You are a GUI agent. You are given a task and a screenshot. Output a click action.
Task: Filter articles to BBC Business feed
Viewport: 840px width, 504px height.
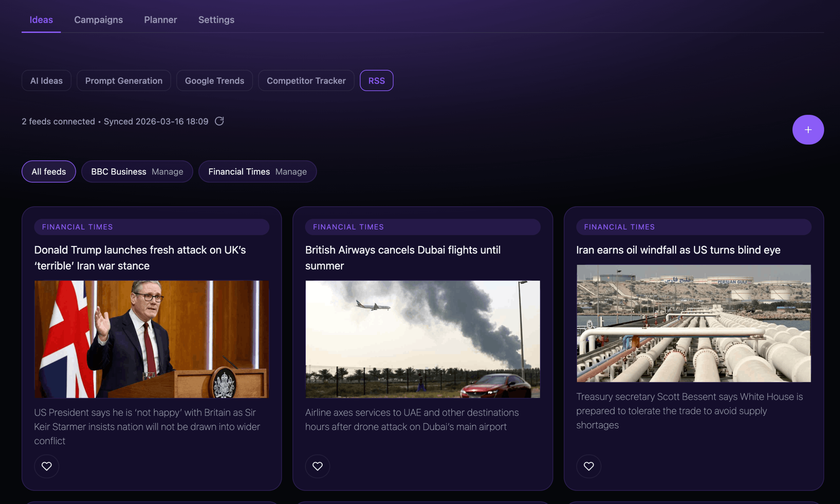click(x=119, y=171)
